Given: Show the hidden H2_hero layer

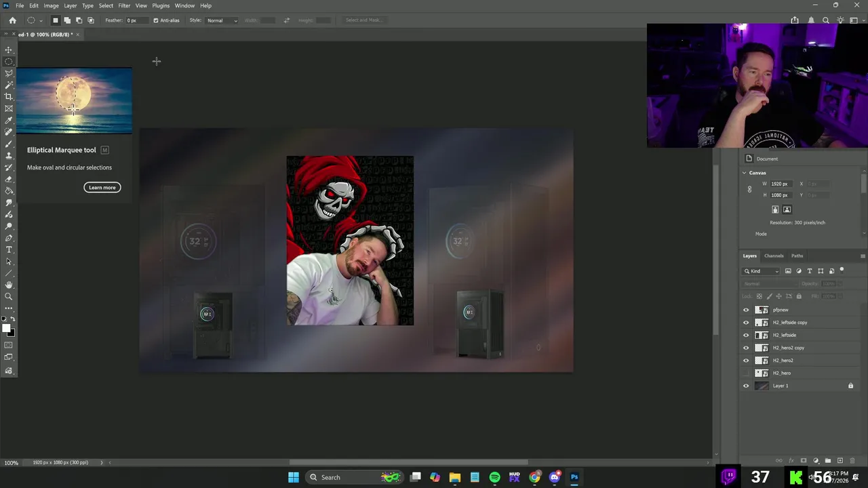Looking at the screenshot, I should [x=746, y=373].
